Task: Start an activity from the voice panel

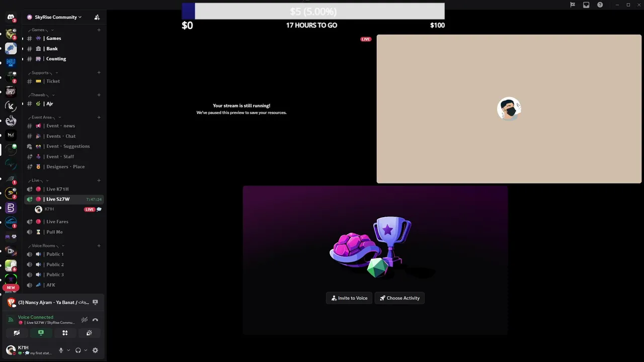Action: 65,333
